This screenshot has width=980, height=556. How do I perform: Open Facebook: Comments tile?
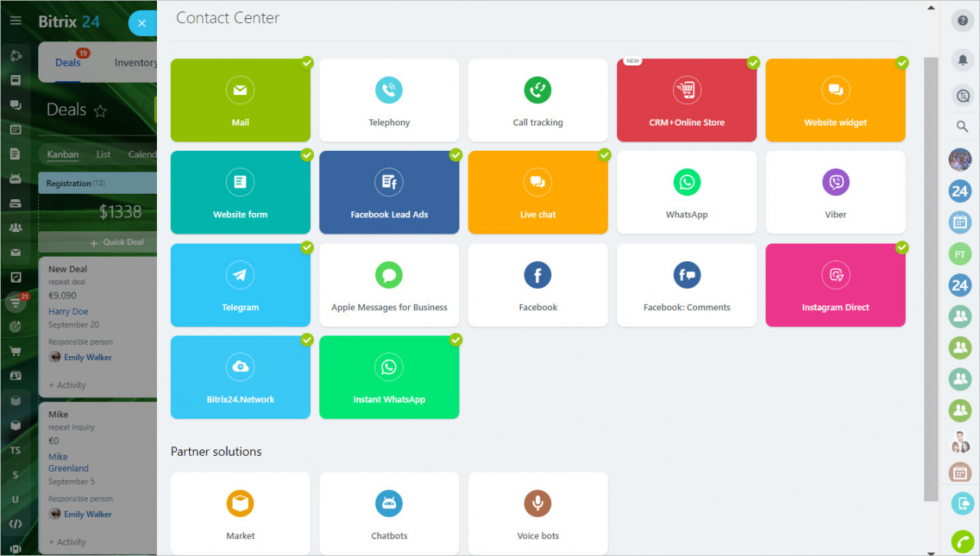point(687,285)
